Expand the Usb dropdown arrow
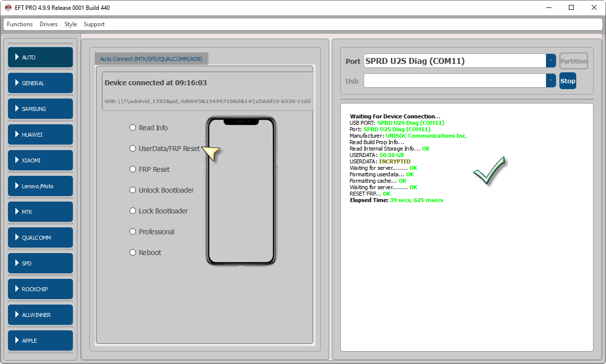 coord(551,81)
